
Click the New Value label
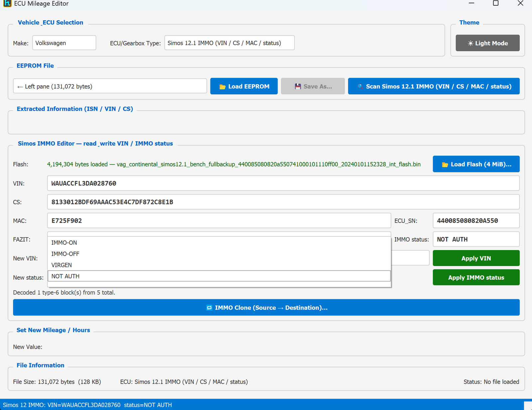tap(28, 347)
